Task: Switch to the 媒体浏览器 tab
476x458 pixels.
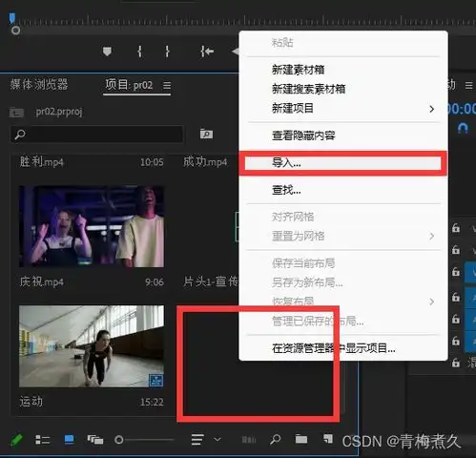Action: pos(39,85)
